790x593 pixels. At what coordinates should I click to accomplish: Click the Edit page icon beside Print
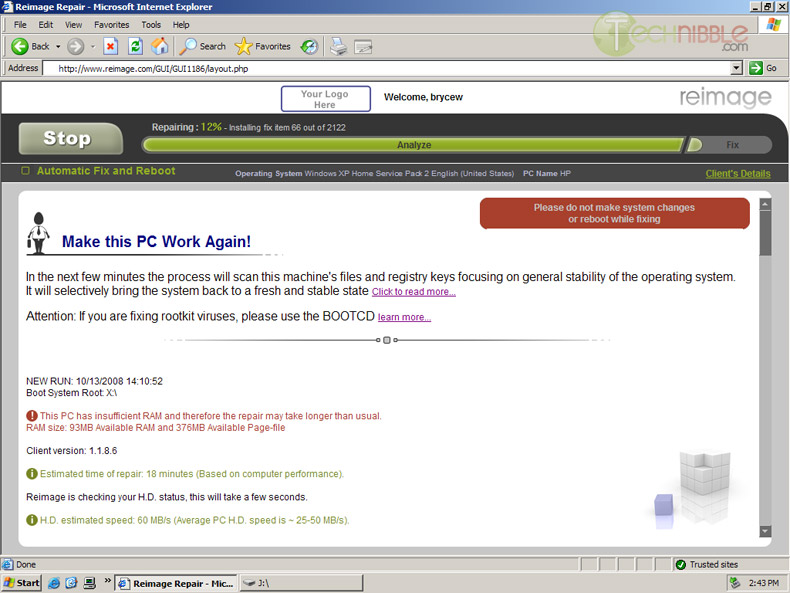pos(363,47)
